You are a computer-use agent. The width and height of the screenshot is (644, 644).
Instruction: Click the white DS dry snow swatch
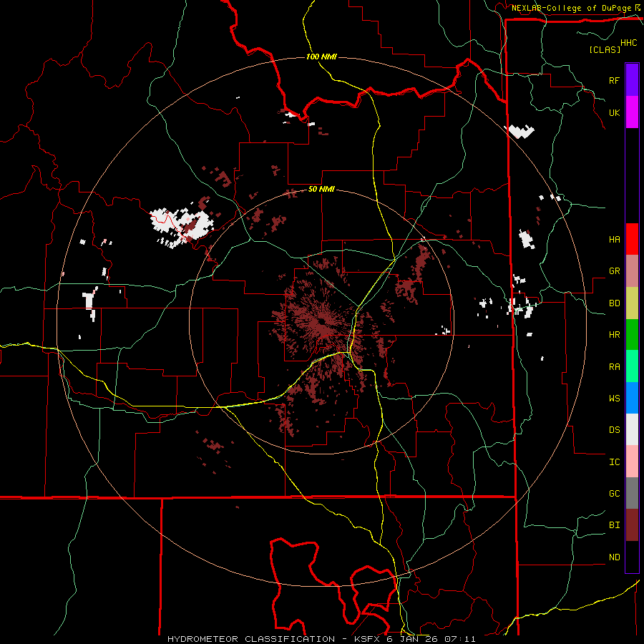click(x=632, y=429)
